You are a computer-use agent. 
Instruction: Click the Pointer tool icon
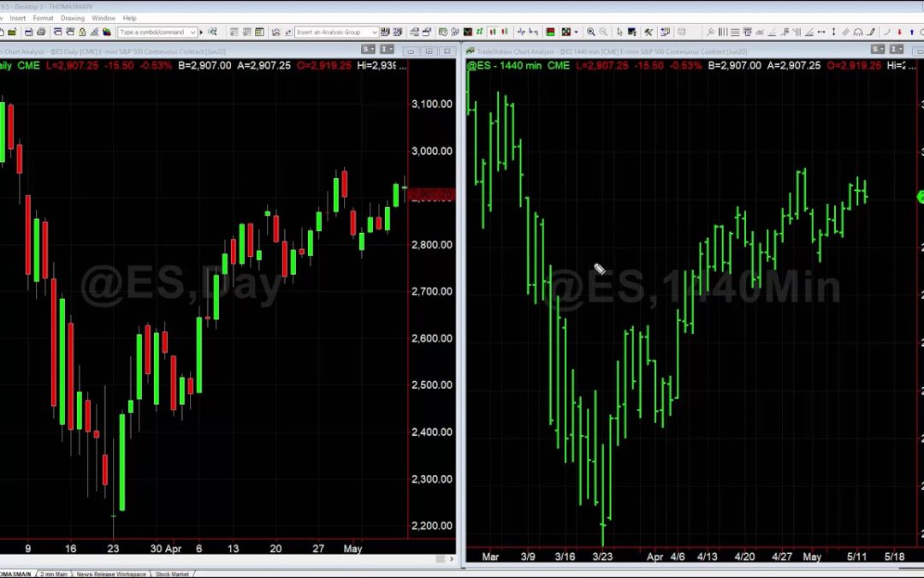click(x=619, y=33)
